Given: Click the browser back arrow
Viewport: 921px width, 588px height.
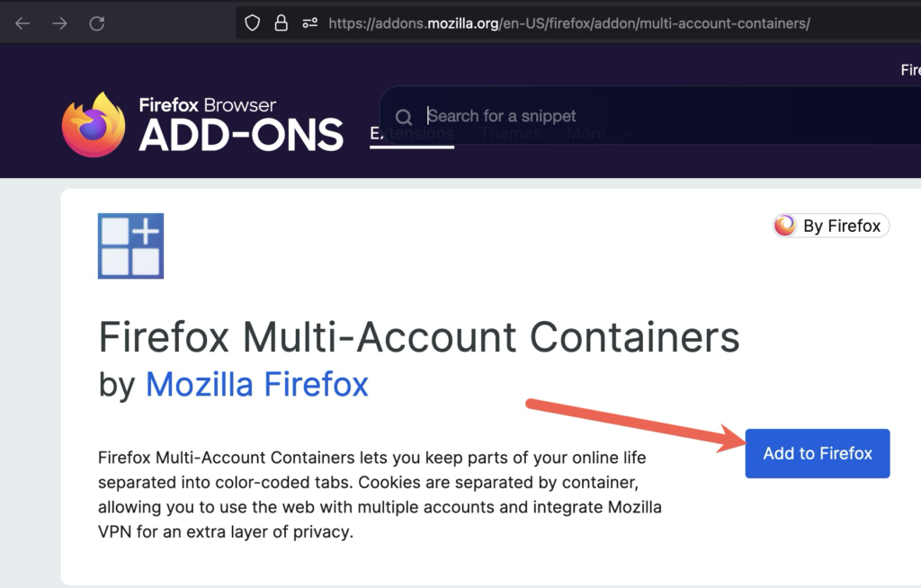Looking at the screenshot, I should pyautogui.click(x=22, y=23).
